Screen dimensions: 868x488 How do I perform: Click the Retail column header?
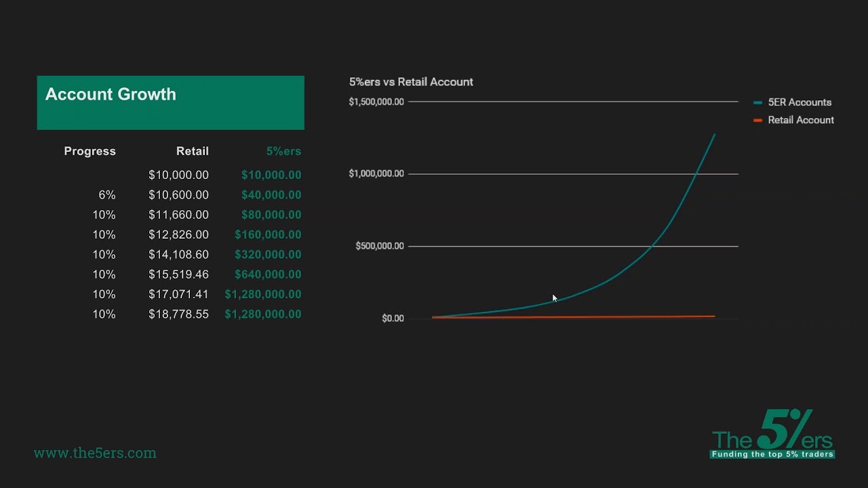point(192,151)
